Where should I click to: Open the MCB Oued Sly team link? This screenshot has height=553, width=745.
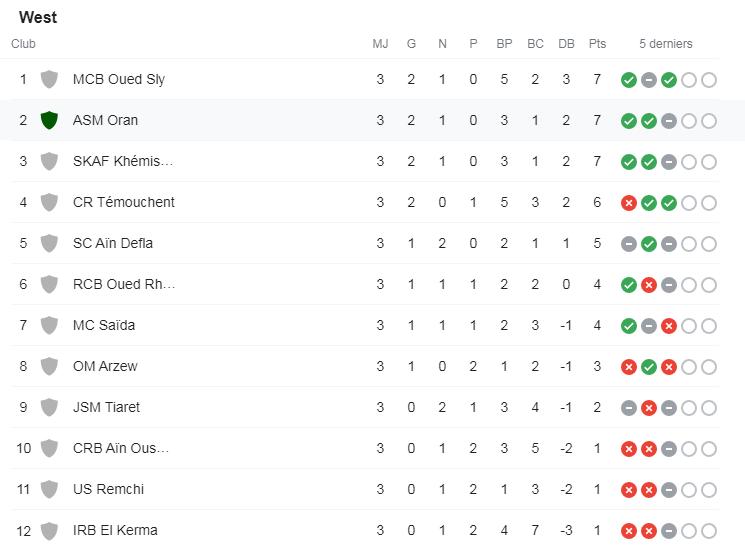(119, 80)
